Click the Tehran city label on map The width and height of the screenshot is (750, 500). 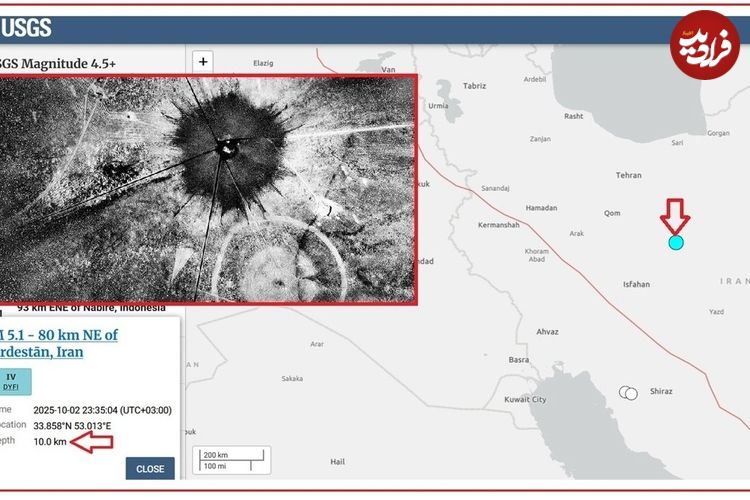[x=628, y=175]
